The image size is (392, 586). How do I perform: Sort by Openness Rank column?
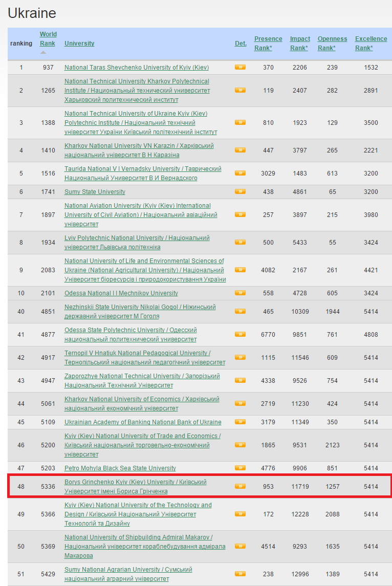332,44
